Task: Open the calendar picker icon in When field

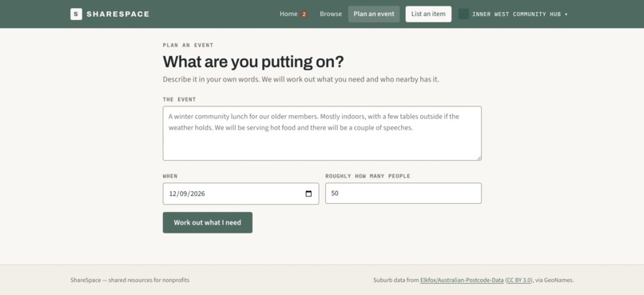Action: coord(309,193)
